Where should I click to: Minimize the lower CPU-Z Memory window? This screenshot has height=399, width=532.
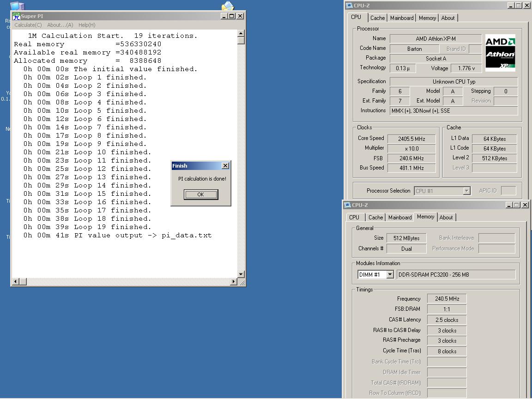(x=509, y=205)
